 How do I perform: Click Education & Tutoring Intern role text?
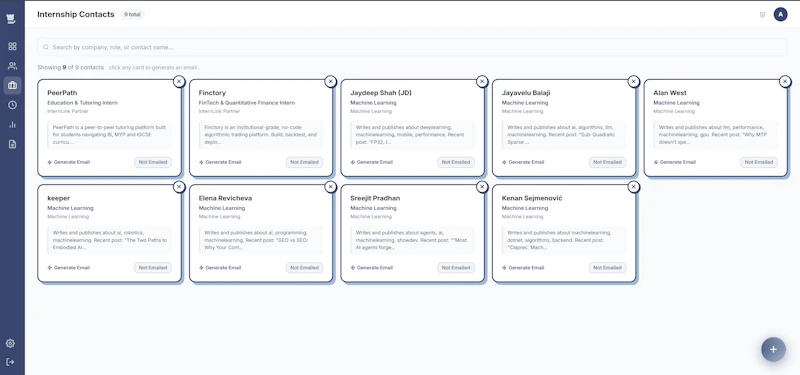[x=83, y=103]
